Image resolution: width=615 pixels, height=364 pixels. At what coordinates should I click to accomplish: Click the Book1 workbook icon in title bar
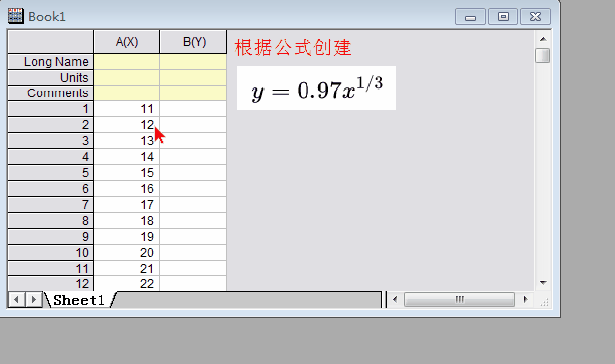[16, 16]
